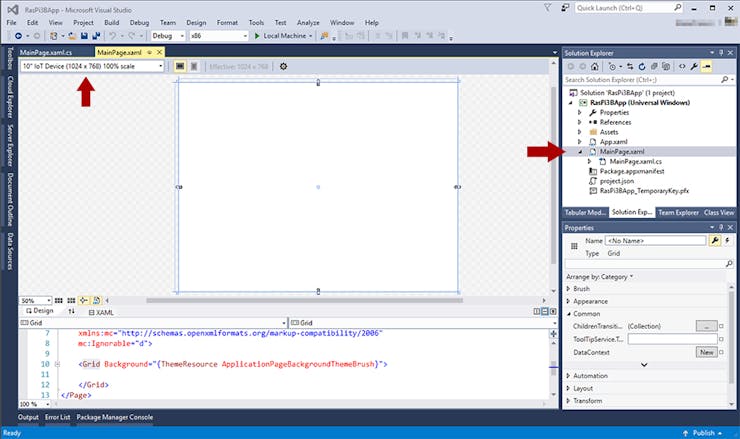Switch to the Team Explorer tab
The height and width of the screenshot is (439, 740).
(x=678, y=212)
